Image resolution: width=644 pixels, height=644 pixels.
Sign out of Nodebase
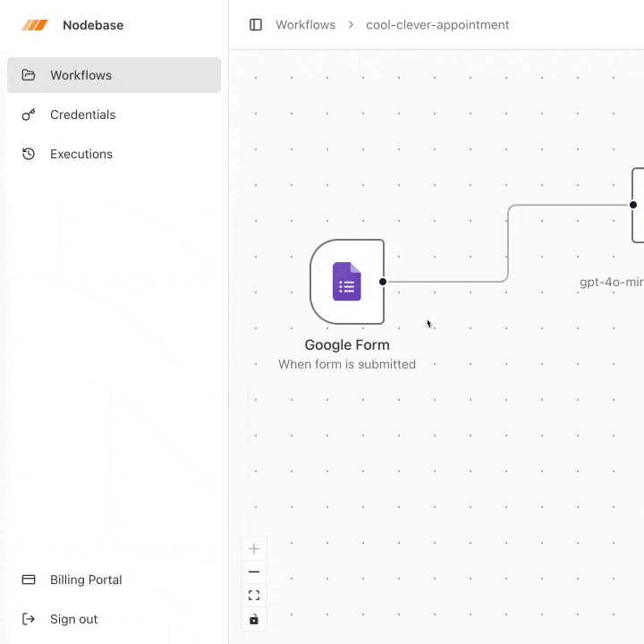click(x=114, y=619)
